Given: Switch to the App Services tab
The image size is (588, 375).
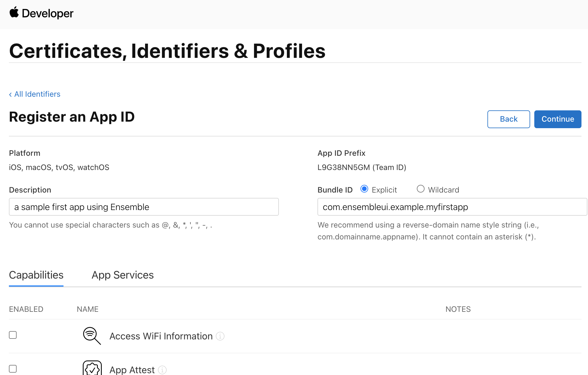Looking at the screenshot, I should coord(123,275).
